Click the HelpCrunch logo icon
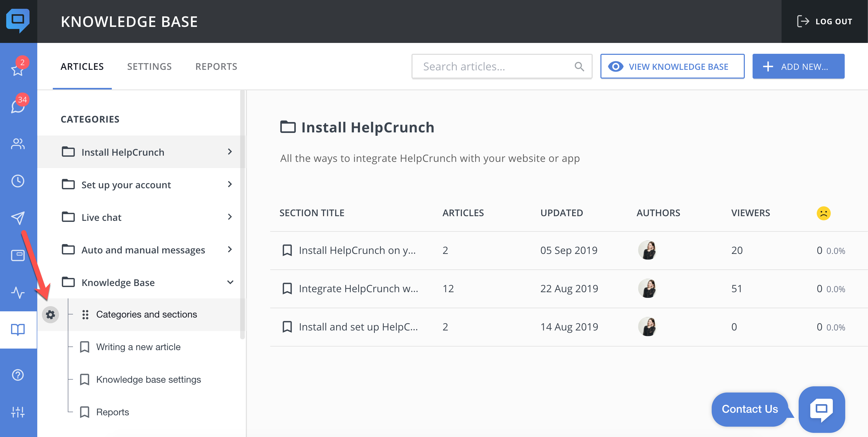Screen dimensions: 868x437 point(18,21)
